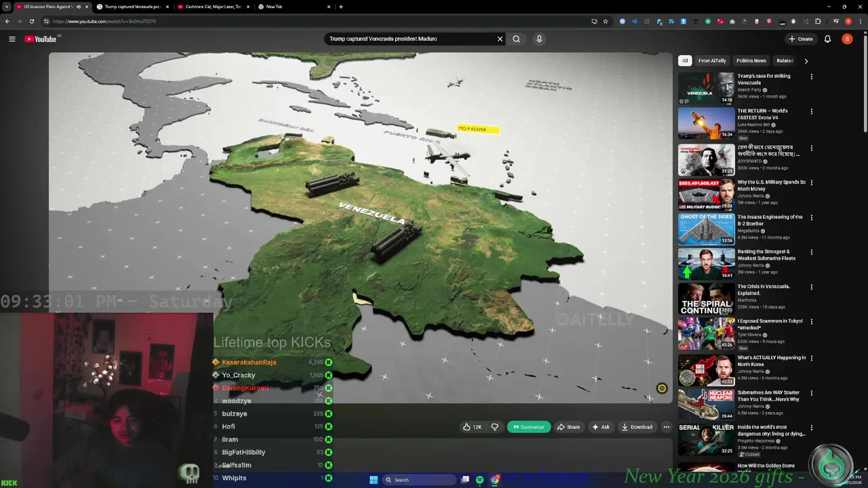Screen dimensions: 868x488
Task: Select the From AiTelly chip
Action: coord(712,60)
